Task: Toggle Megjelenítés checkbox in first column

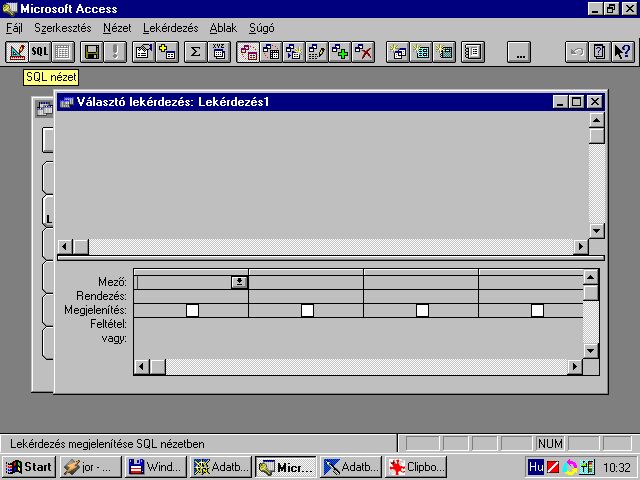Action: [192, 311]
